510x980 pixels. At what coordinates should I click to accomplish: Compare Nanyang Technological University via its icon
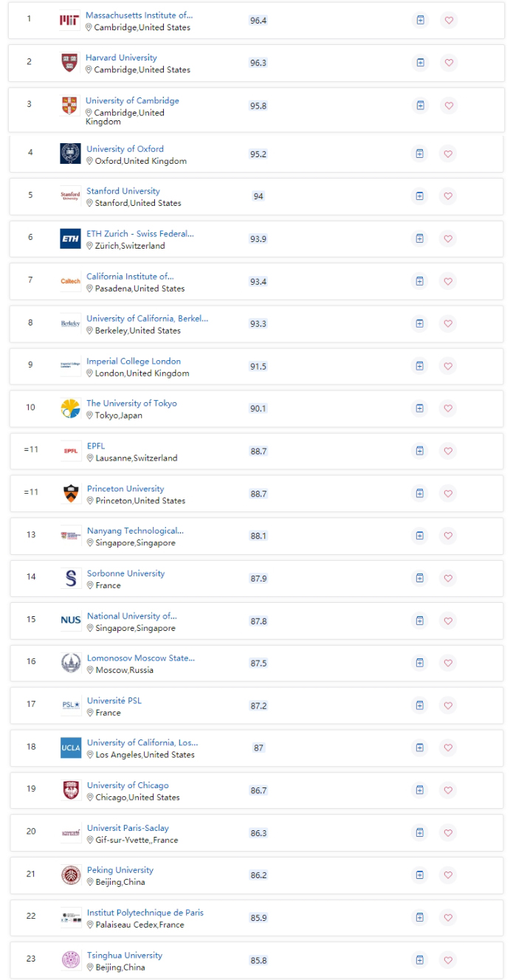click(420, 536)
